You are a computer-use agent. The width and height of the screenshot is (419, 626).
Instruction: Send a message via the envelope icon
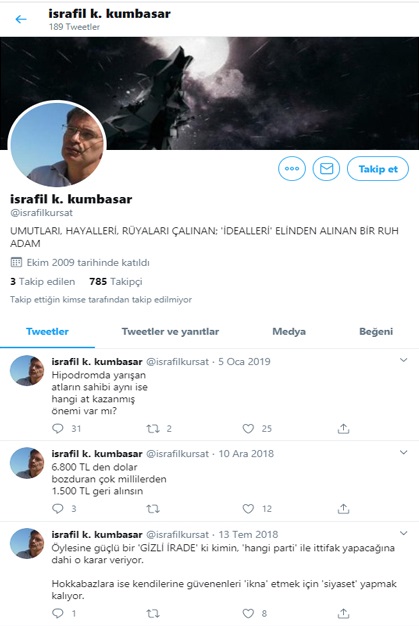point(326,168)
